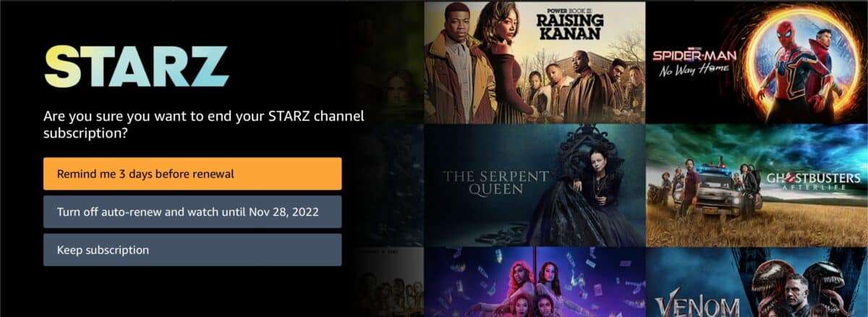Choose Remind me 3 days before renewal

pos(192,174)
